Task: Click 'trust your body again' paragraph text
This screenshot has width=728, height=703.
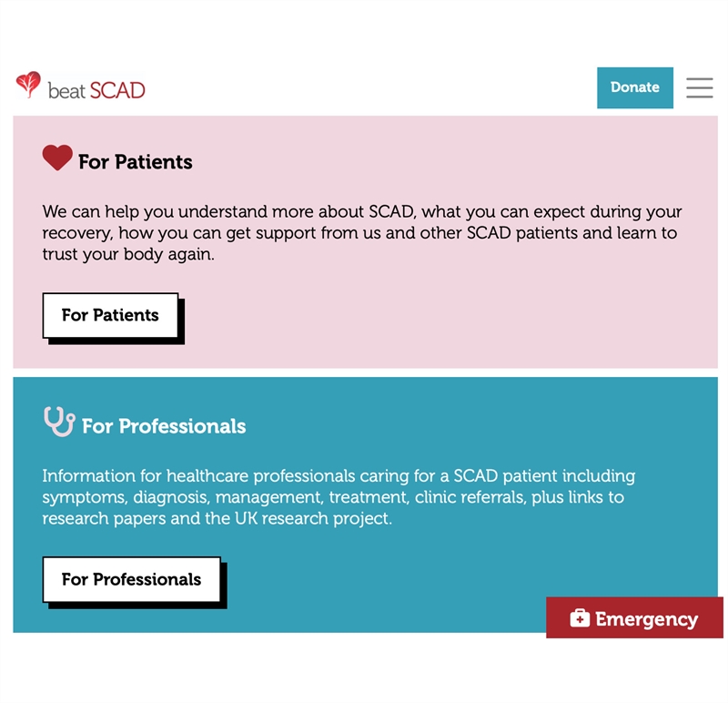Action: click(128, 254)
